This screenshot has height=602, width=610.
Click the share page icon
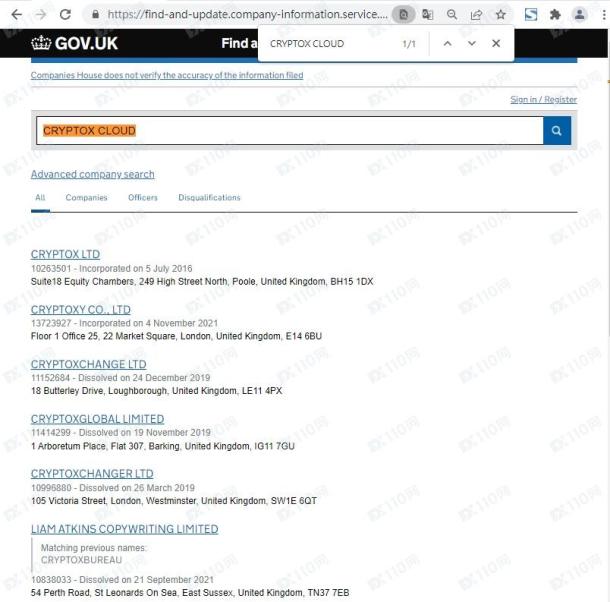pos(476,15)
